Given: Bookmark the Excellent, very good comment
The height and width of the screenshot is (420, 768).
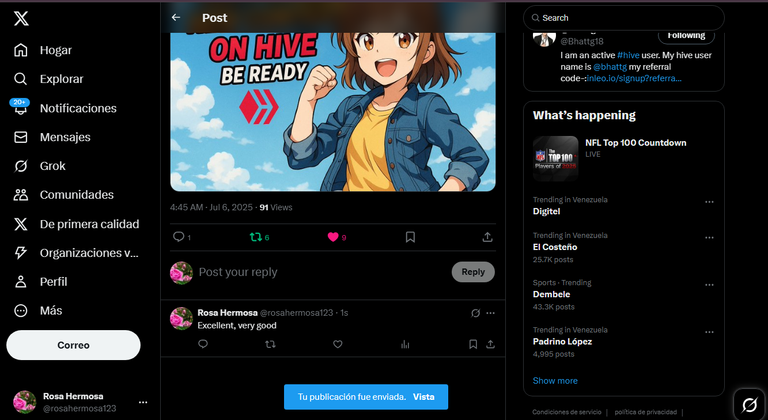Looking at the screenshot, I should click(473, 344).
